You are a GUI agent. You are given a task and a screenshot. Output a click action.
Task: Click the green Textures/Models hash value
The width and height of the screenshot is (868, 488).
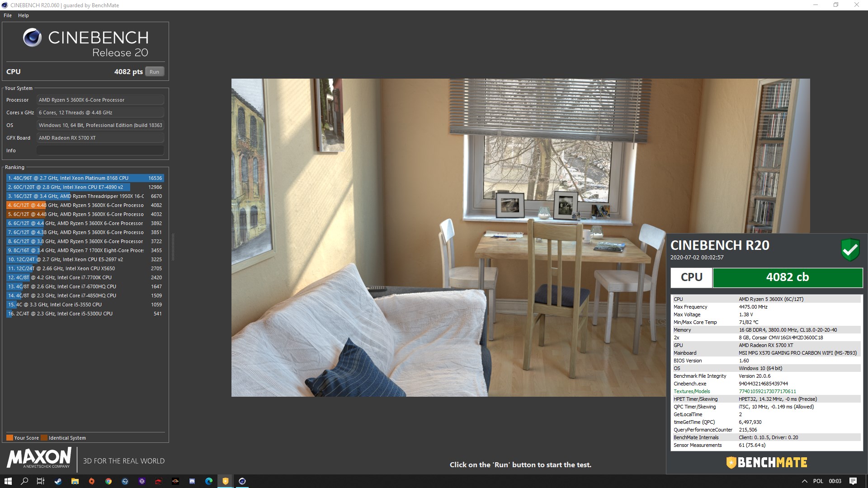767,391
